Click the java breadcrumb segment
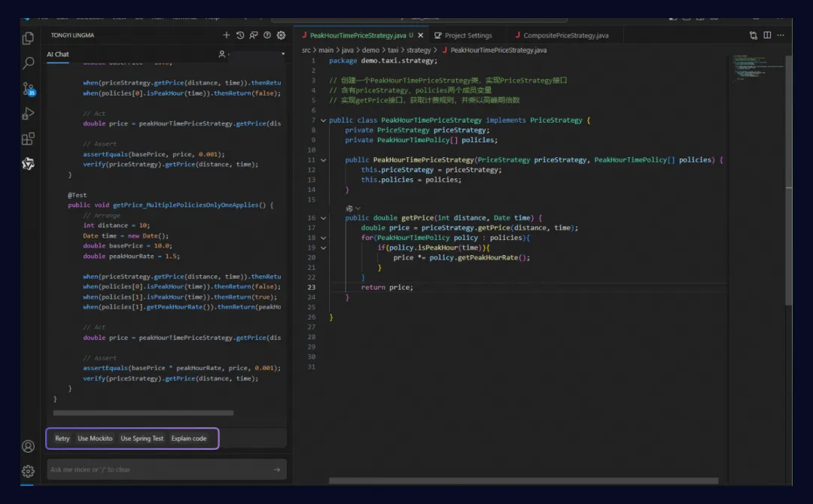Image resolution: width=813 pixels, height=504 pixels. [x=347, y=50]
